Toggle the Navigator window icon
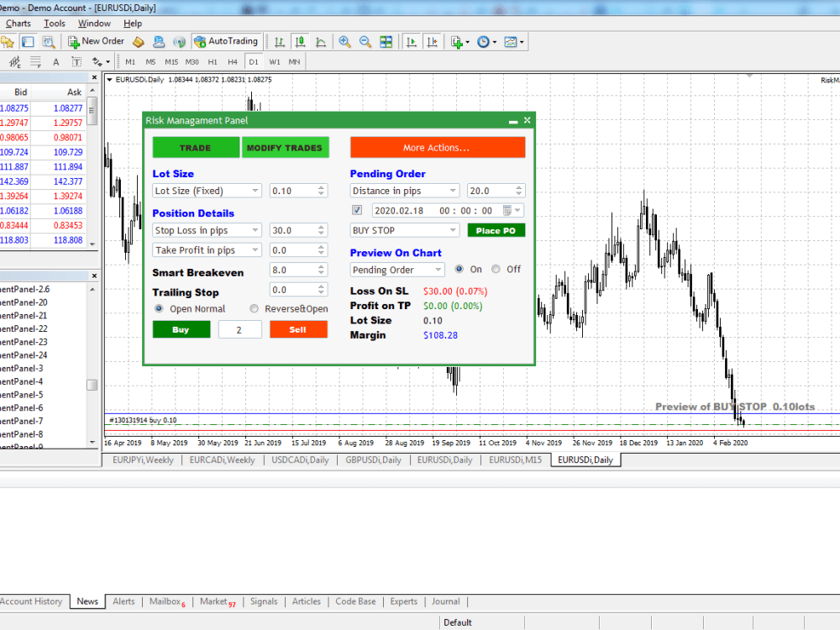This screenshot has width=840, height=630. (x=28, y=42)
